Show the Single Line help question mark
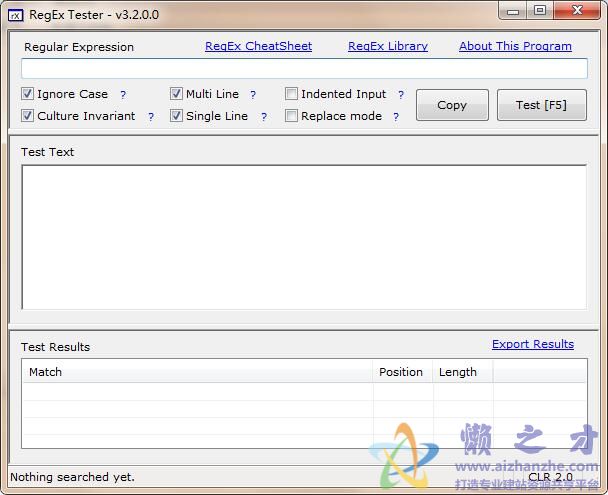Viewport: 608px width, 495px height. pyautogui.click(x=264, y=116)
